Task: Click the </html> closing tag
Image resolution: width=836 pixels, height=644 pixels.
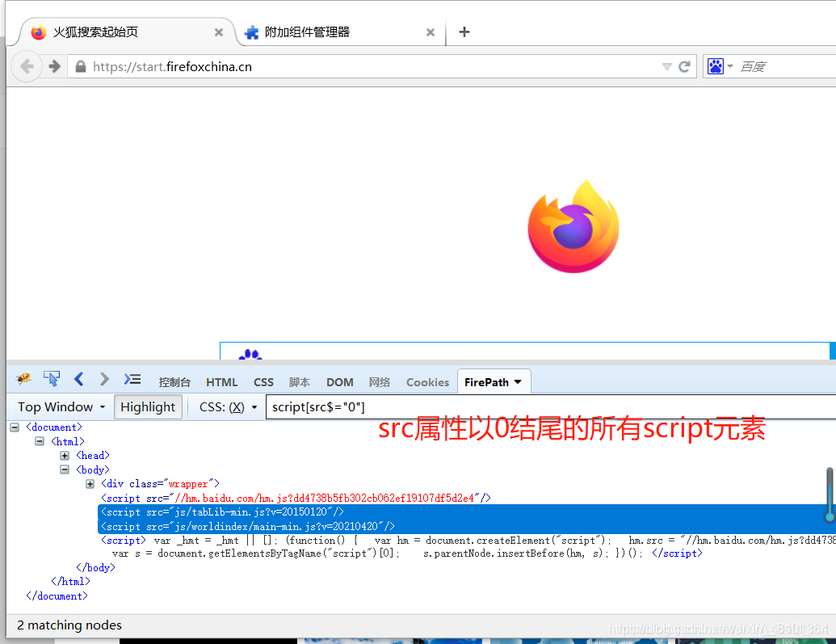Action: (x=70, y=582)
